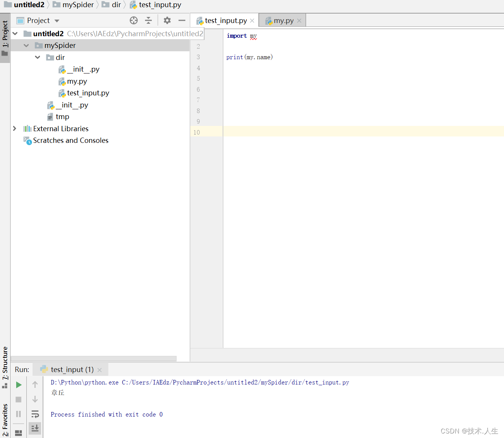Click the pause output button in Run panel
The image size is (504, 438).
tap(18, 414)
